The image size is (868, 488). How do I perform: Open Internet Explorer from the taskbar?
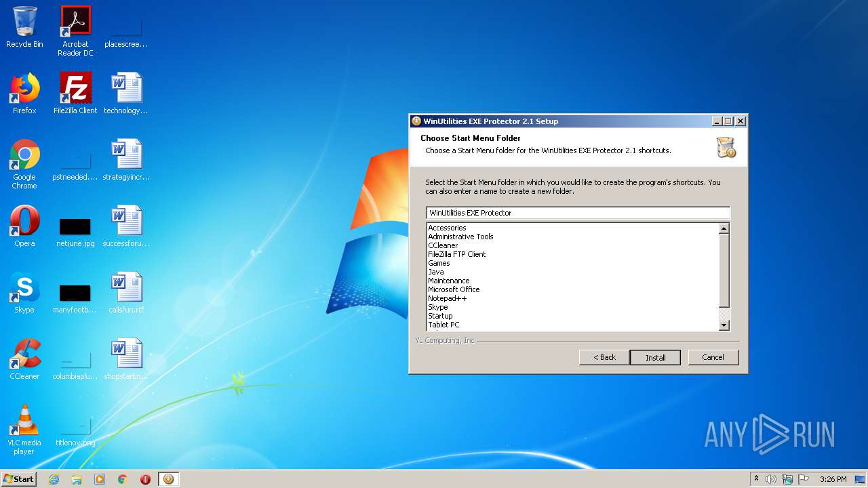pos(54,479)
